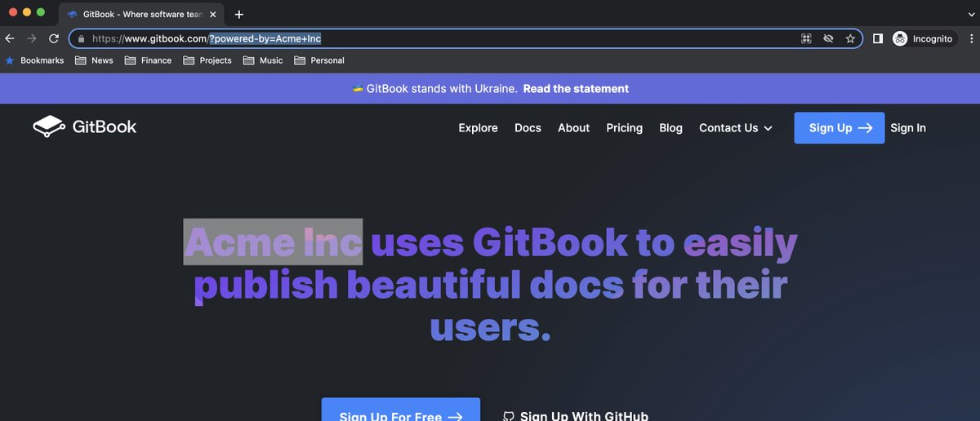
Task: Click the browser back arrow
Action: 10,38
